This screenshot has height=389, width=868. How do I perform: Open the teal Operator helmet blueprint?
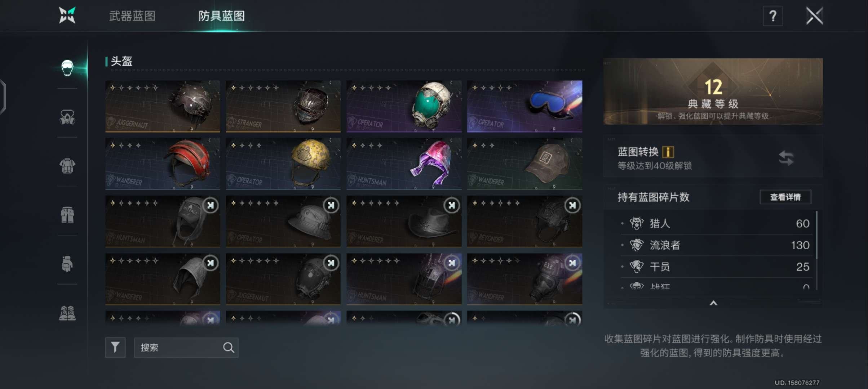[404, 106]
